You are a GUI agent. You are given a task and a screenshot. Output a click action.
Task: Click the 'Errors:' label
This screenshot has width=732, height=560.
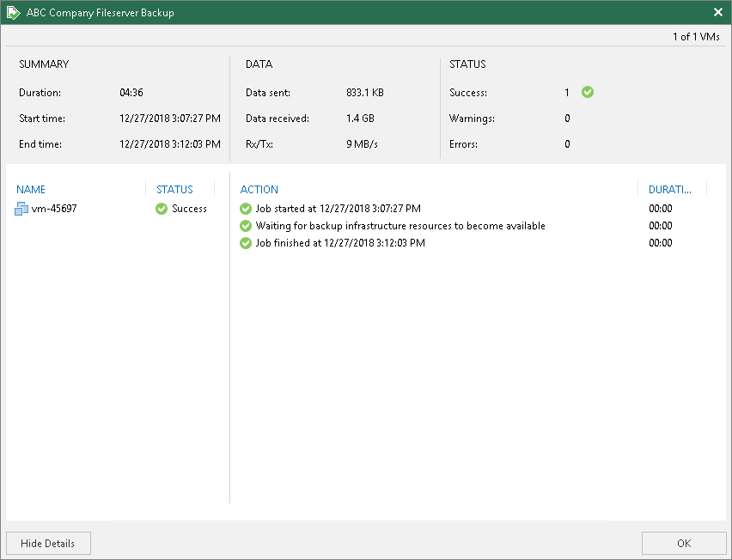pyautogui.click(x=464, y=144)
